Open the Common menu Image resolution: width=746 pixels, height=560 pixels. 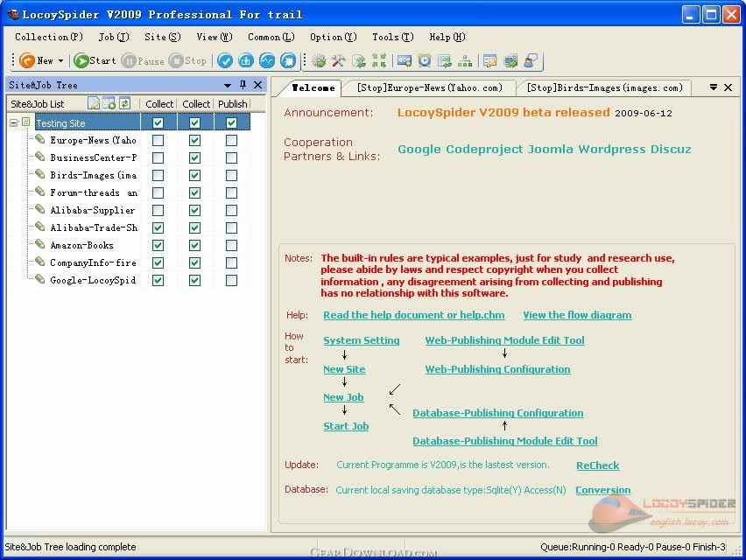271,37
